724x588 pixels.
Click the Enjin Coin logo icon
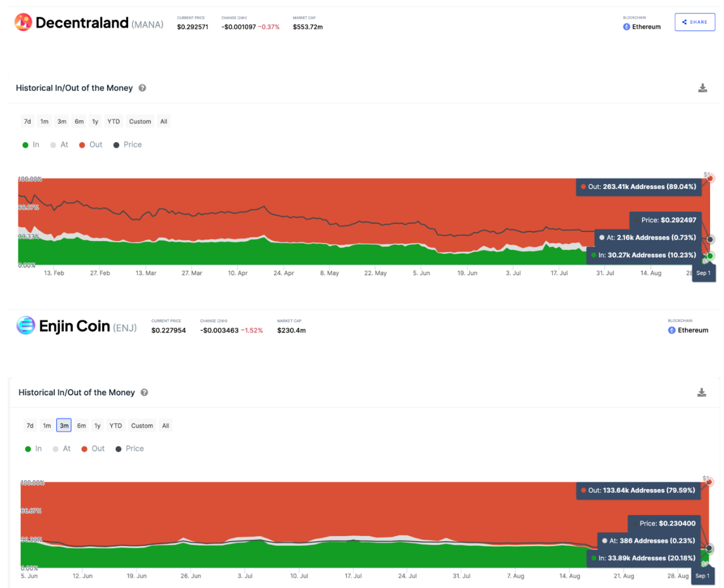[x=26, y=325]
